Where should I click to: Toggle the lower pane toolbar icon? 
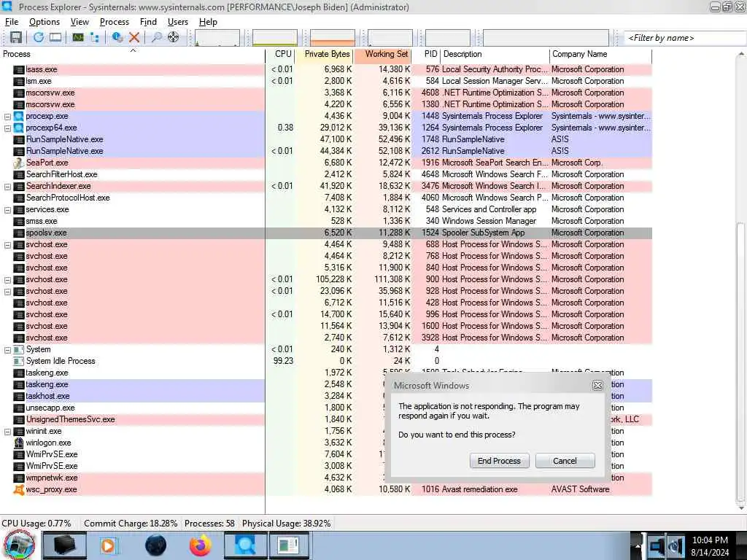pos(55,37)
